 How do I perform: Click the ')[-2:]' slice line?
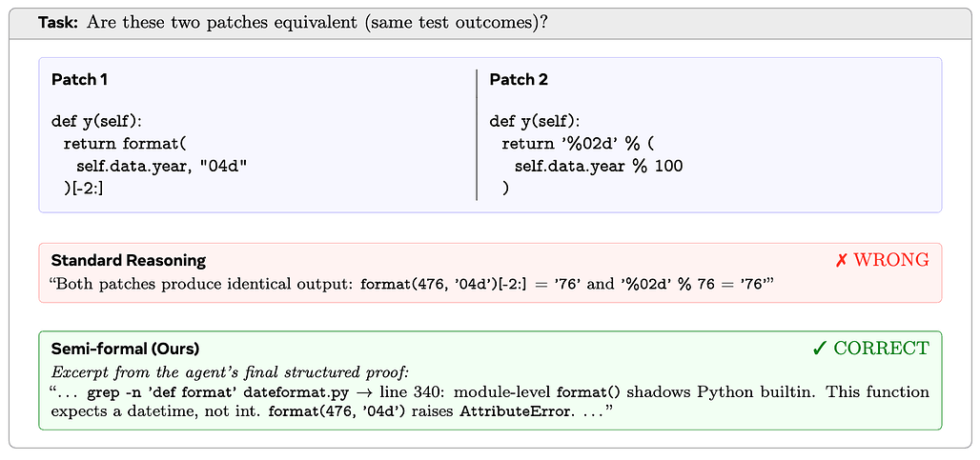click(83, 189)
